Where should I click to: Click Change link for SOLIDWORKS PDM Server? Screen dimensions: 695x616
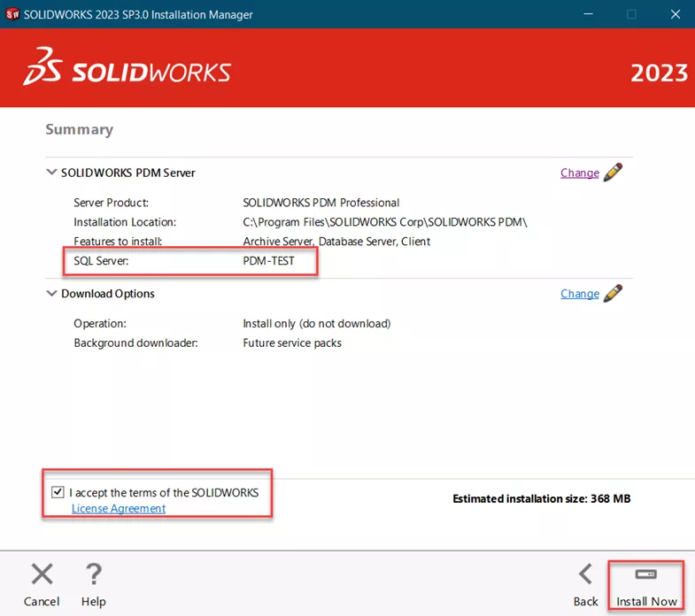pos(579,173)
